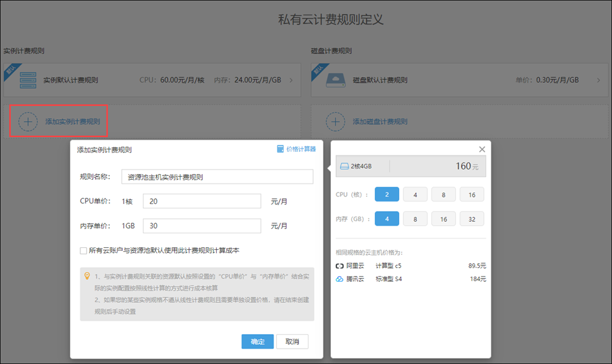This screenshot has height=364, width=612.
Task: Close the price calculator panel
Action: point(482,149)
